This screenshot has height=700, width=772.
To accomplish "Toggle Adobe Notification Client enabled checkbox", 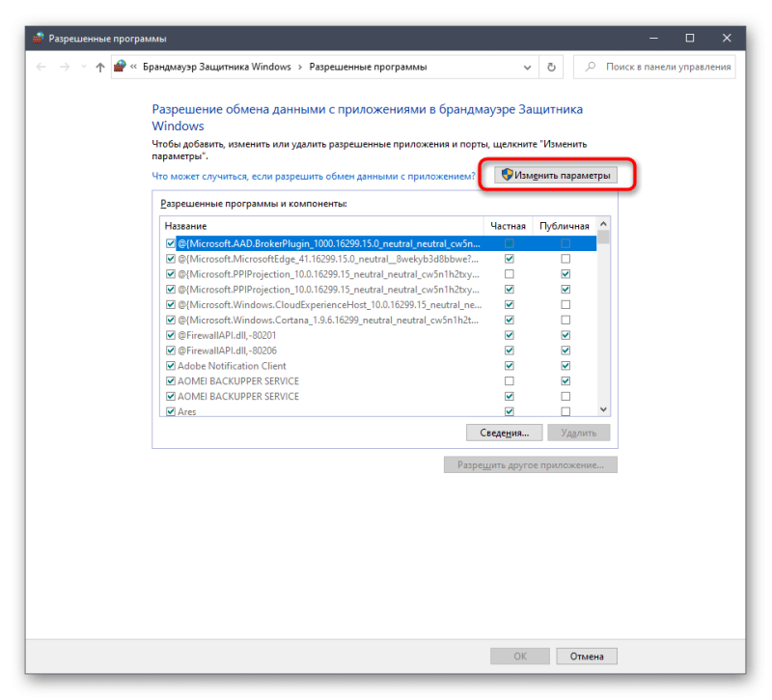I will click(x=171, y=366).
